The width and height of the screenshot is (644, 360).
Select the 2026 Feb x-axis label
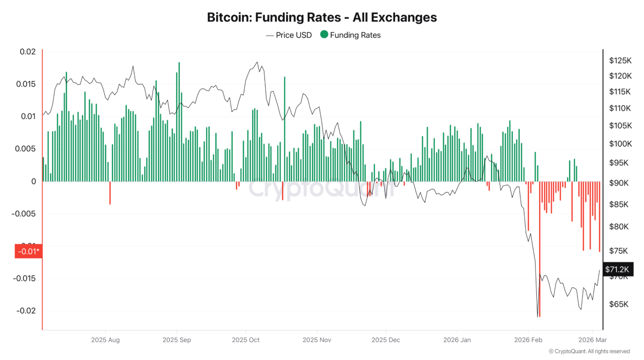528,340
